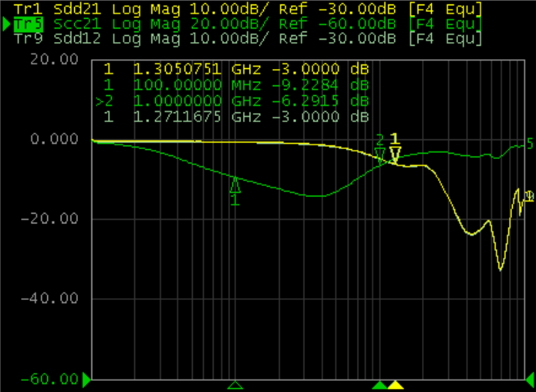Click the green active-trace arrow beside Tr5
The image size is (536, 392).
(7, 24)
